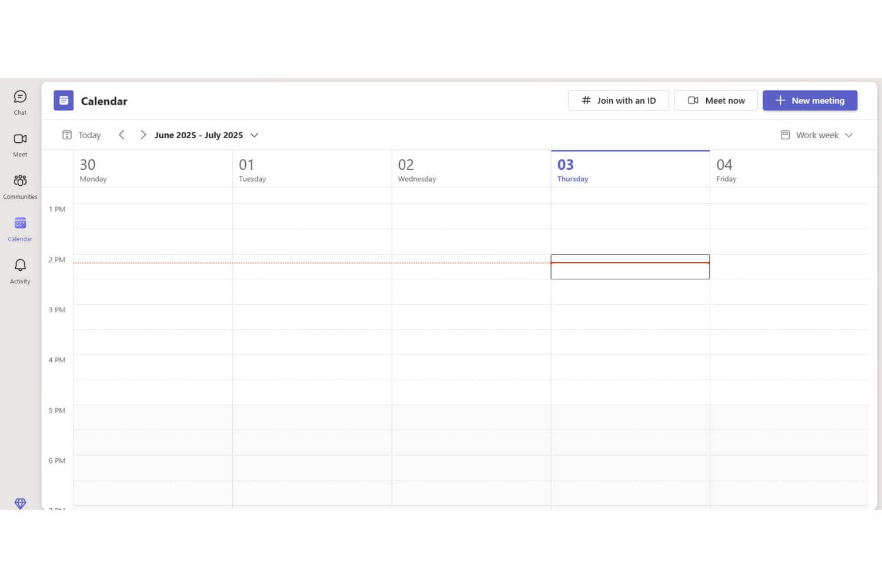
Task: Open Communities in the sidebar
Action: pyautogui.click(x=20, y=186)
